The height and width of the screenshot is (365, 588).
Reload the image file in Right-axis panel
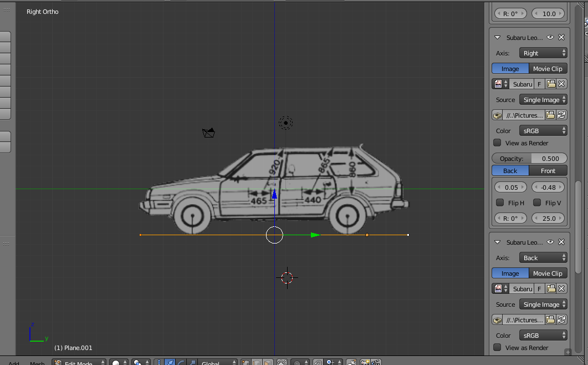tap(561, 115)
